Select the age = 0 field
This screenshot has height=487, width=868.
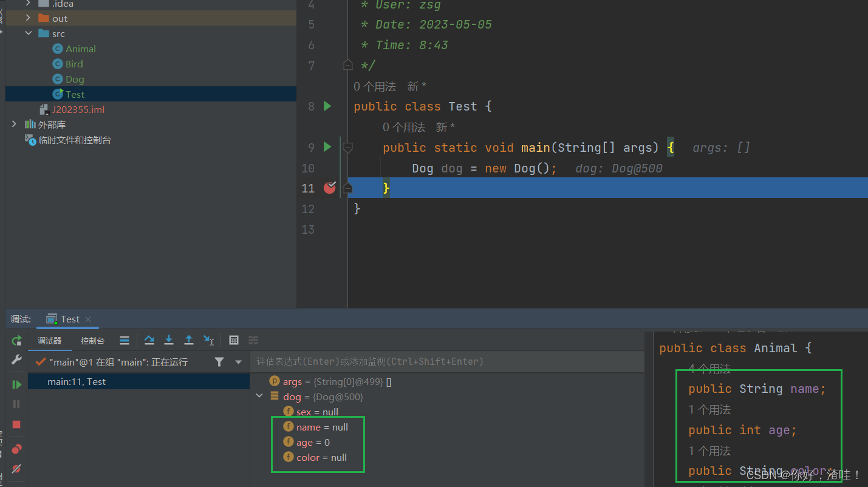coord(307,442)
